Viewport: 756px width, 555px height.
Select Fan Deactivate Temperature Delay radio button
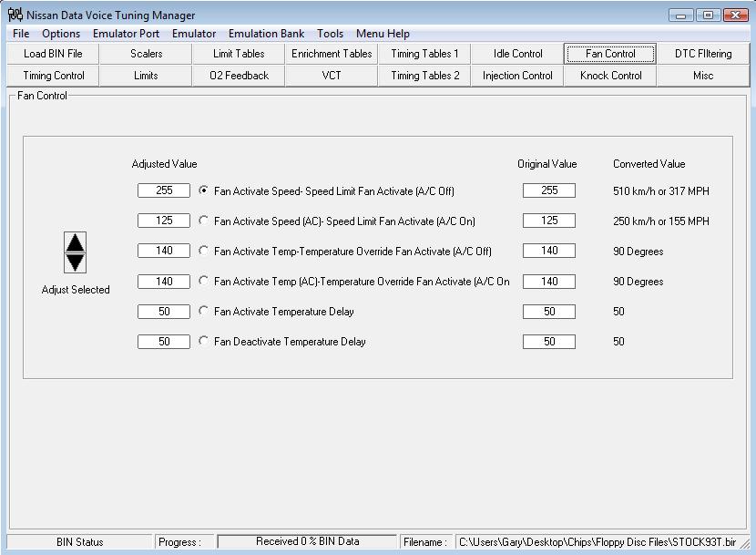[x=203, y=341]
